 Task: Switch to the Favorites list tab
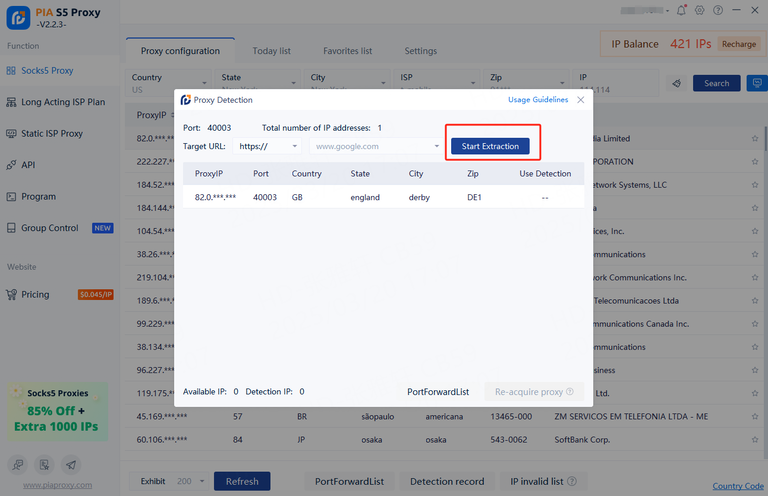(347, 51)
